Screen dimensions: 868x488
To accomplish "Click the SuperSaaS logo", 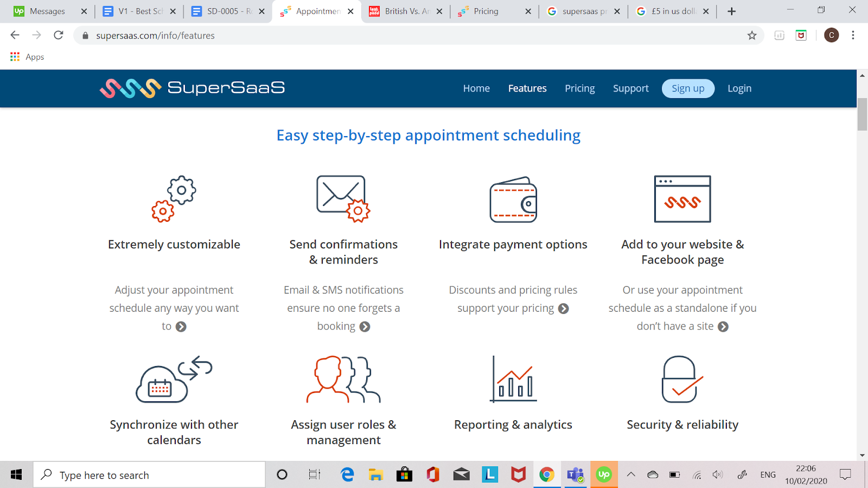I will 192,88.
